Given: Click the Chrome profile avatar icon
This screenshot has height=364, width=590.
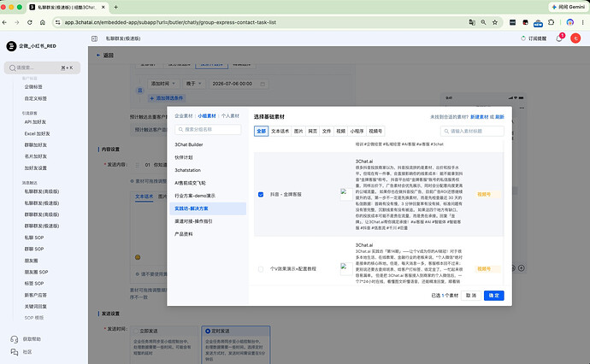Looking at the screenshot, I should pos(570,22).
